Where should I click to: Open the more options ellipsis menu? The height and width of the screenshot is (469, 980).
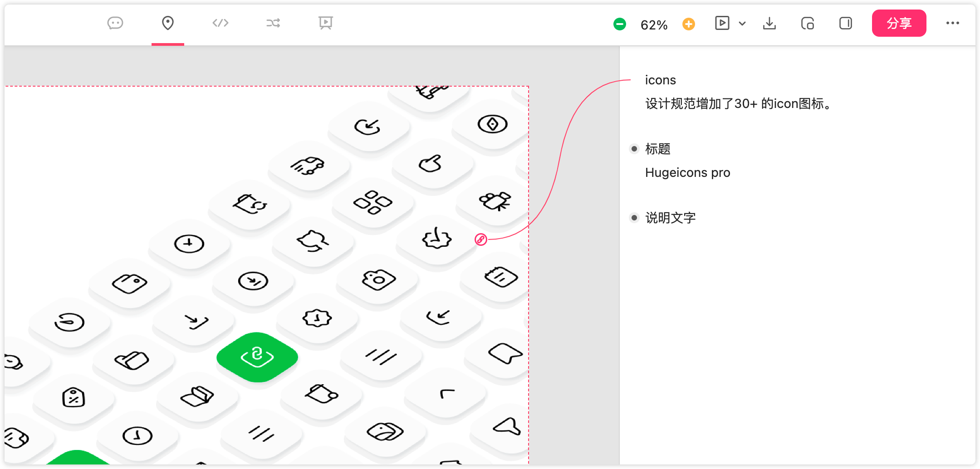(953, 23)
